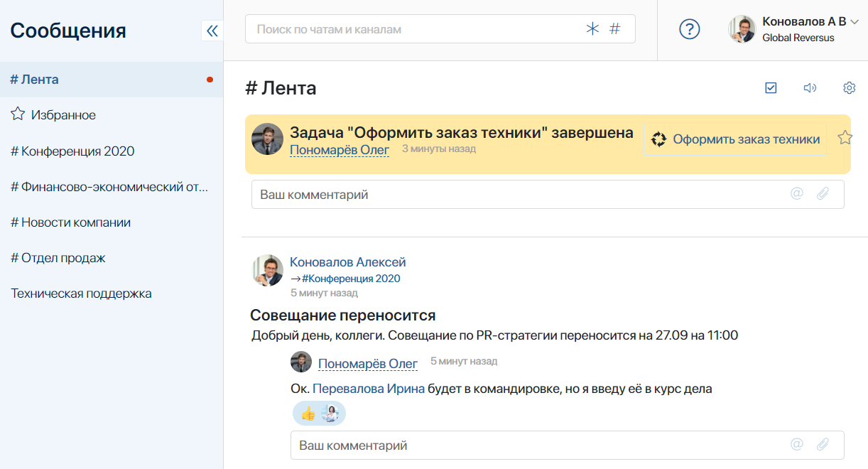Select the Лента channel in sidebar
The width and height of the screenshot is (868, 469).
[112, 80]
